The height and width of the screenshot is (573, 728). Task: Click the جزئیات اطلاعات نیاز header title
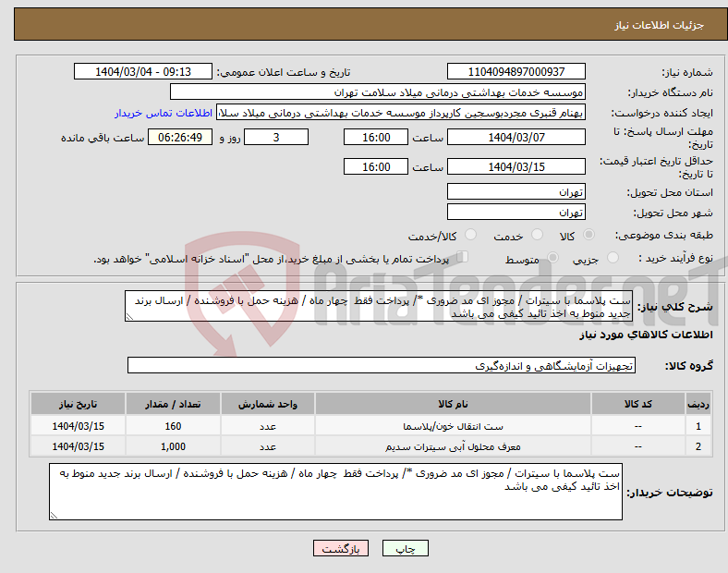point(659,25)
